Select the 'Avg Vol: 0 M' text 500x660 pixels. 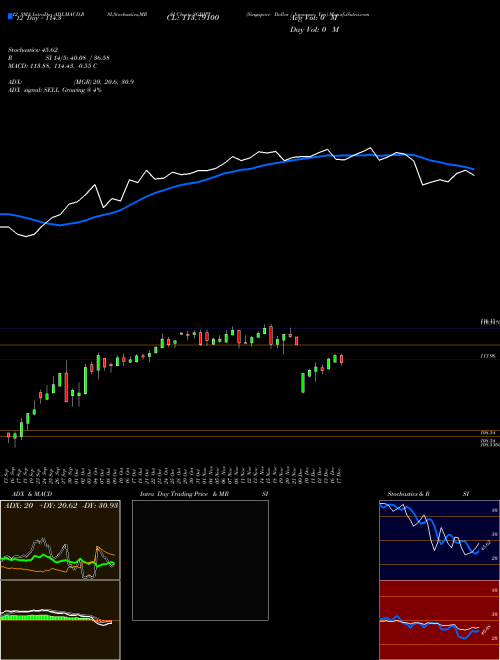[x=313, y=18]
